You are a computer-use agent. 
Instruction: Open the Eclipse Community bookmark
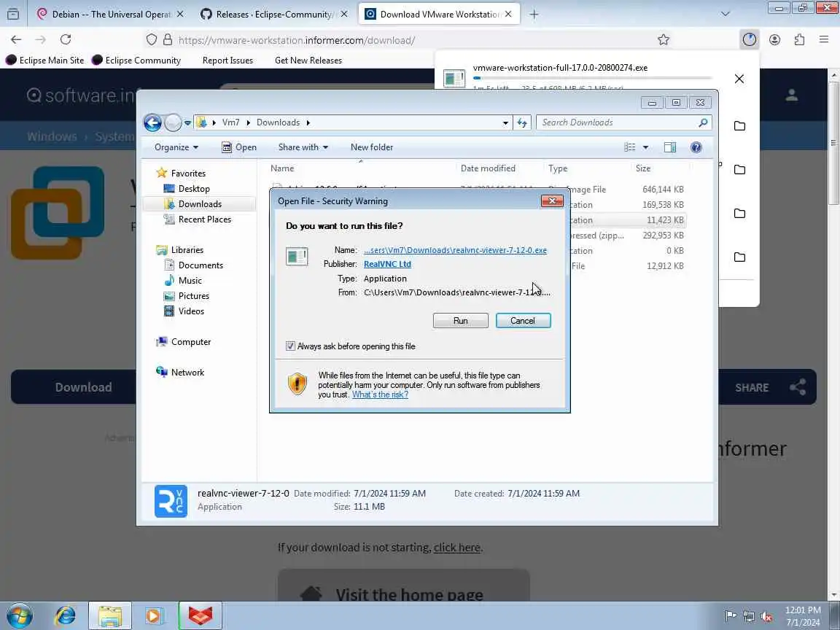point(136,60)
